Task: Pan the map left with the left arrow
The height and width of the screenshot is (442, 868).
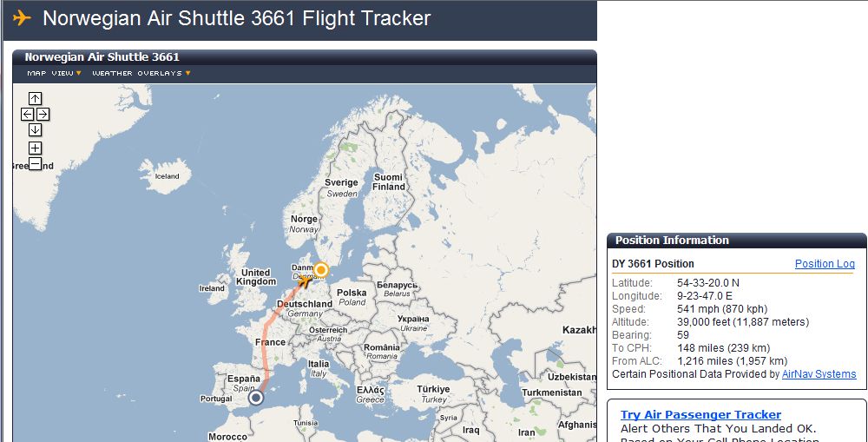Action: click(27, 114)
